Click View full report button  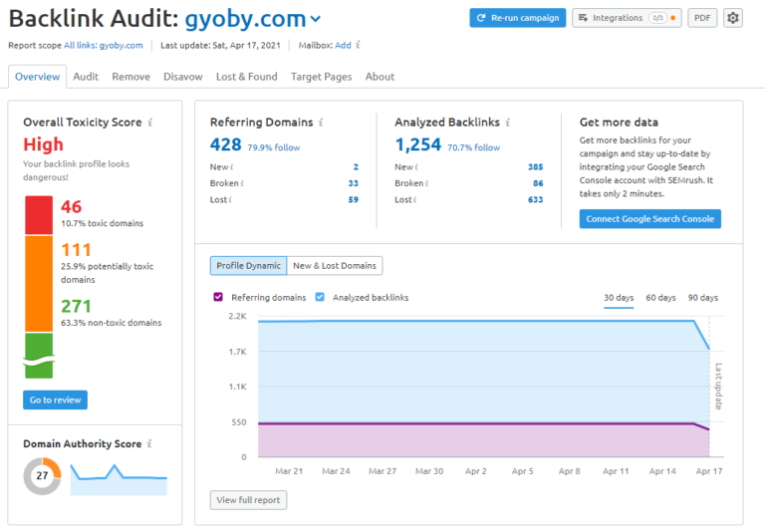tap(248, 500)
